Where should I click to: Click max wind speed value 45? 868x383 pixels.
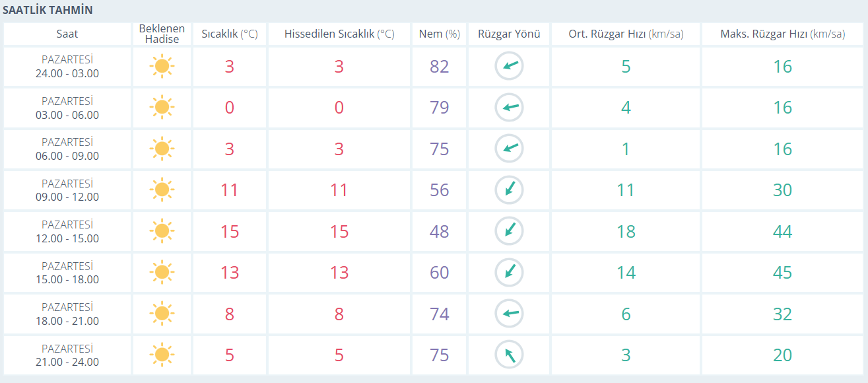click(782, 273)
